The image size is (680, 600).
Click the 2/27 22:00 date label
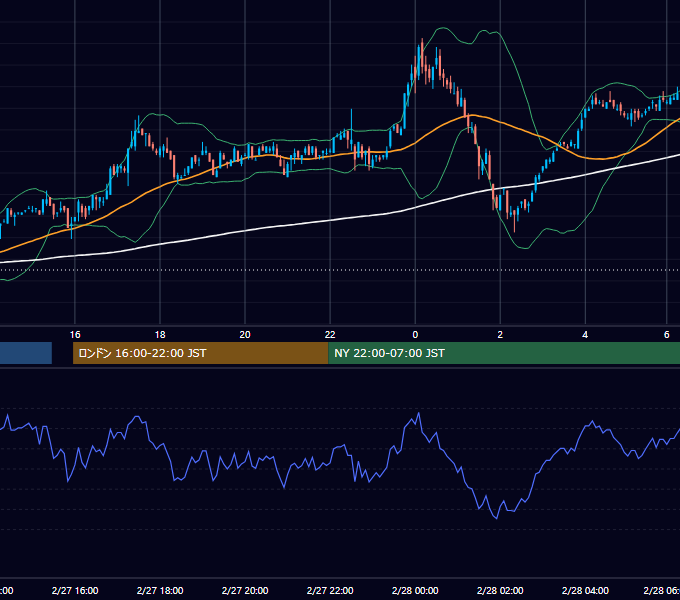pyautogui.click(x=330, y=590)
